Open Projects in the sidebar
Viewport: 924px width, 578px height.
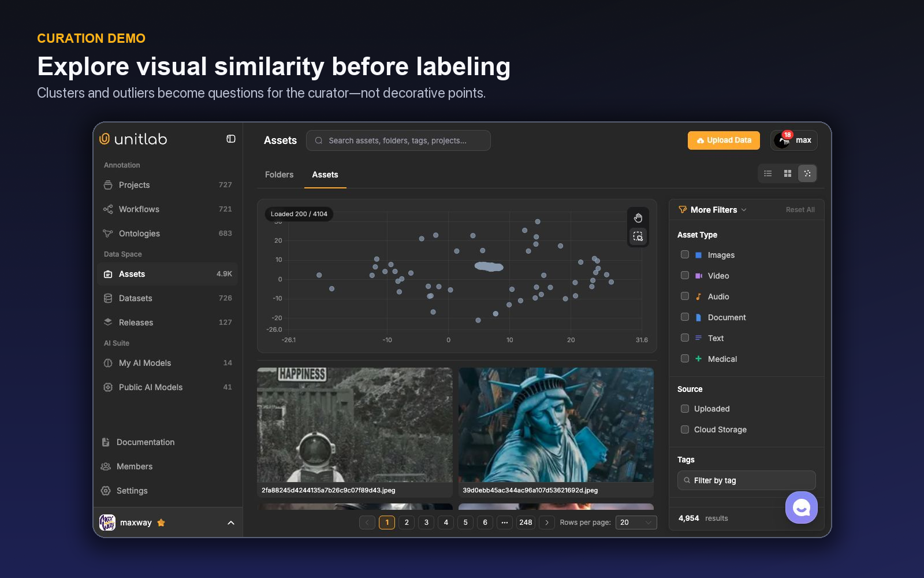coord(167,185)
